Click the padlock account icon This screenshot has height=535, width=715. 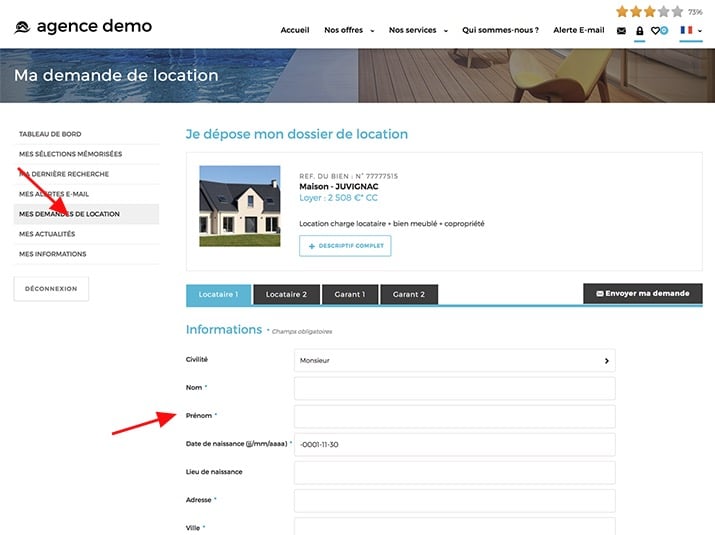640,31
